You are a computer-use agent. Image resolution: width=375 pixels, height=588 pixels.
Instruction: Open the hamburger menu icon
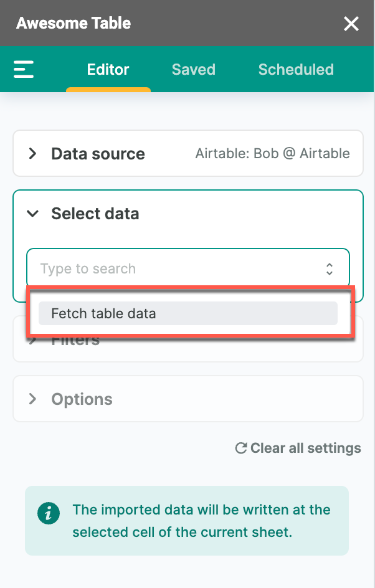point(24,69)
